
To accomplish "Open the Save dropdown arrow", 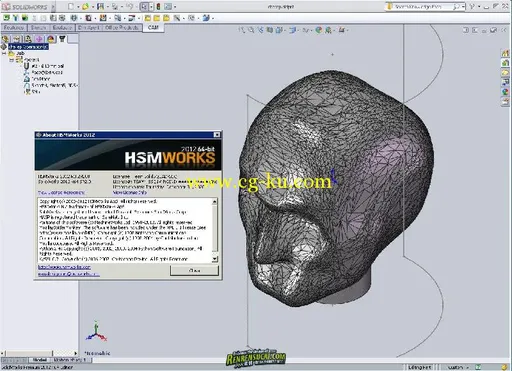I will pyautogui.click(x=107, y=7).
